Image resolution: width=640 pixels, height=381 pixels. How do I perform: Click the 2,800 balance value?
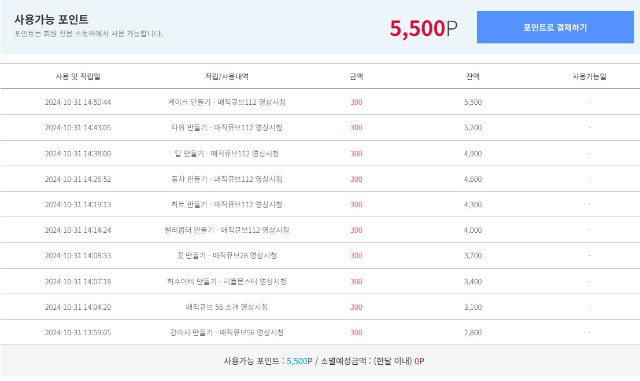click(x=473, y=332)
